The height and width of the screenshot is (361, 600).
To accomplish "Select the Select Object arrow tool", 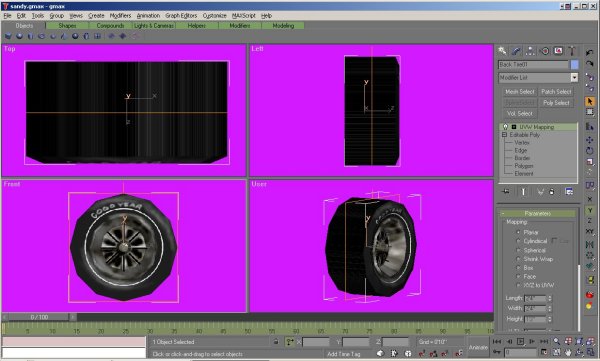I will coord(590,101).
